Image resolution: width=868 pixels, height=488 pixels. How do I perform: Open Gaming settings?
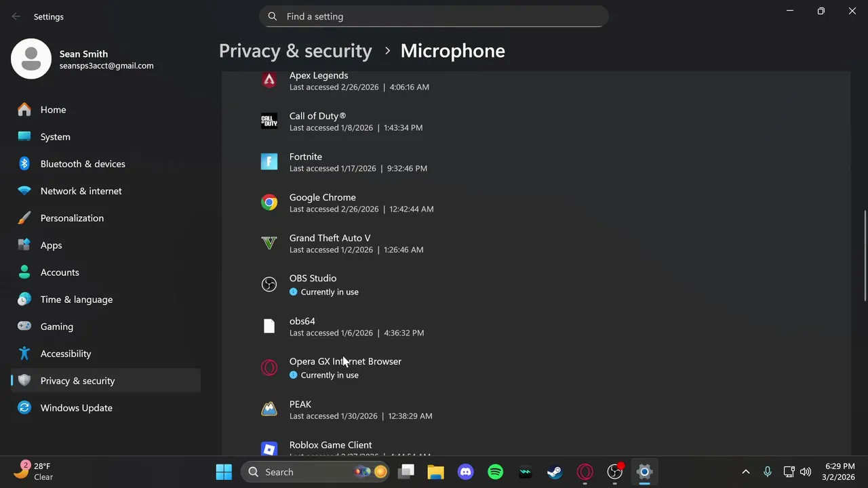tap(106, 327)
